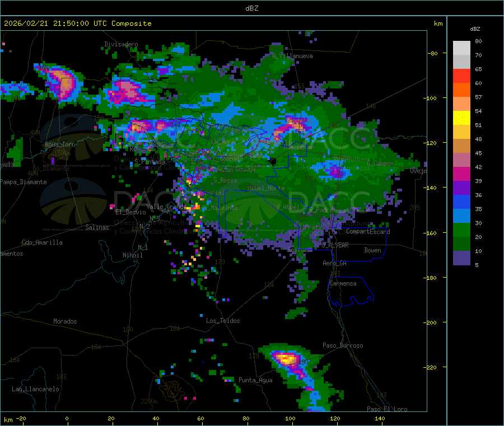
Task: Click the S_Pintada location label
Action: click(150, 162)
